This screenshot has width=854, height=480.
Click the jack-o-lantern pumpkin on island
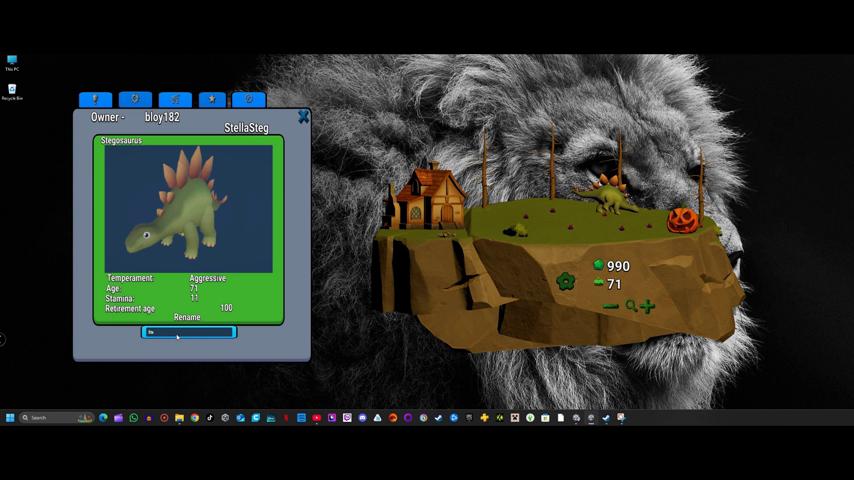point(682,220)
